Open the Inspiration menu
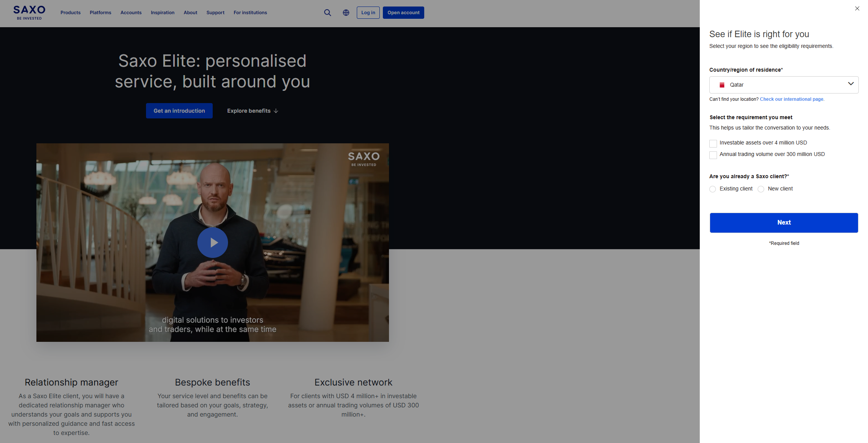This screenshot has width=868, height=443. 162,13
